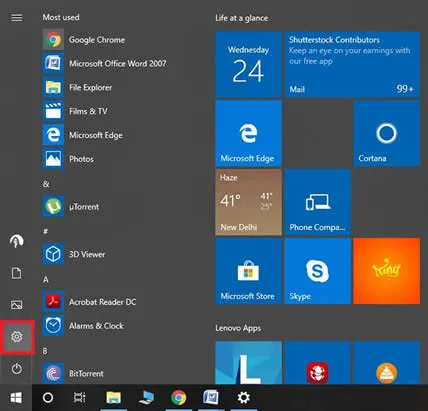Viewport: 428px width, 411px height.
Task: Switch to Chrome from the taskbar
Action: point(179,398)
